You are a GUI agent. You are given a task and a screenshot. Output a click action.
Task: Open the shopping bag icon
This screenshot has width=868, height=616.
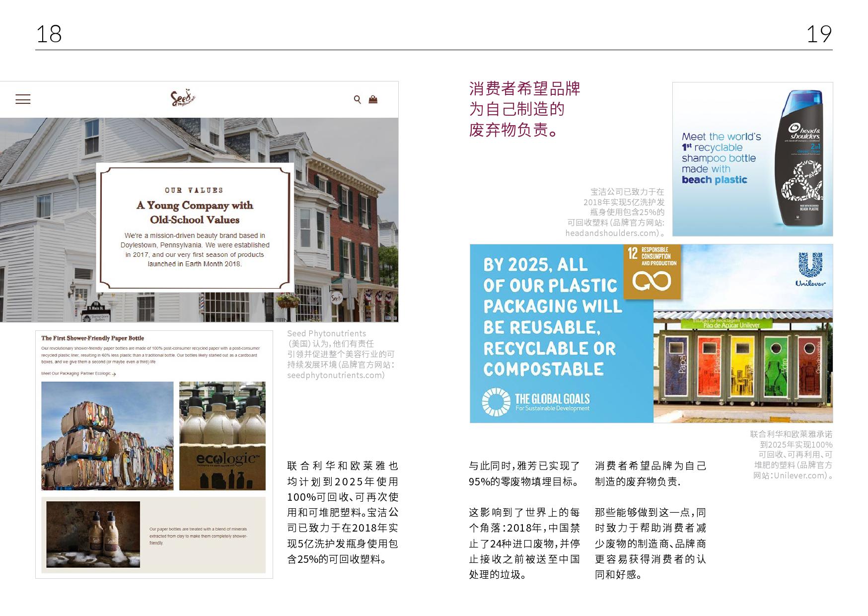[x=373, y=99]
